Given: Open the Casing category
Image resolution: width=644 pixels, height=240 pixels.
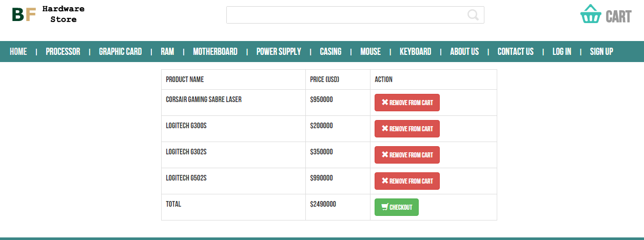Looking at the screenshot, I should pos(330,52).
